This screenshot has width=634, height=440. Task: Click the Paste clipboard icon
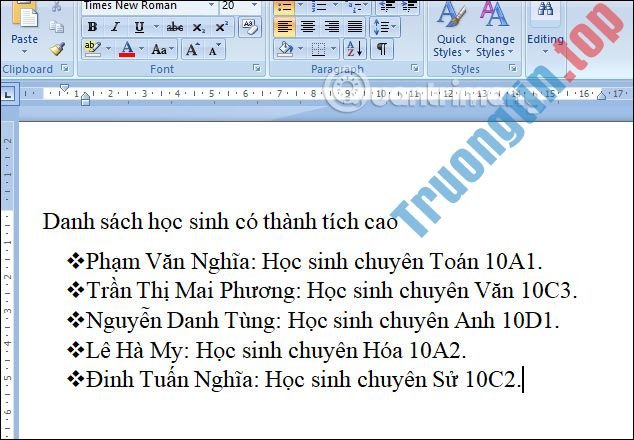tap(25, 14)
